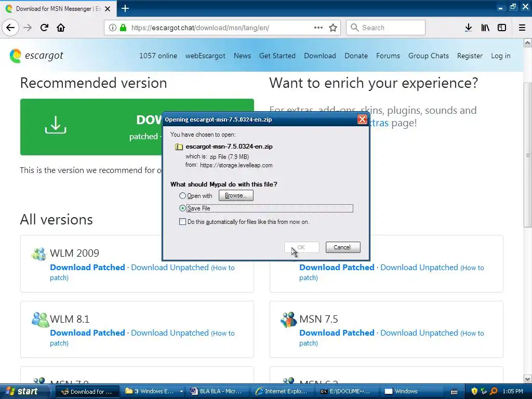Click the escargot logo

tap(36, 56)
